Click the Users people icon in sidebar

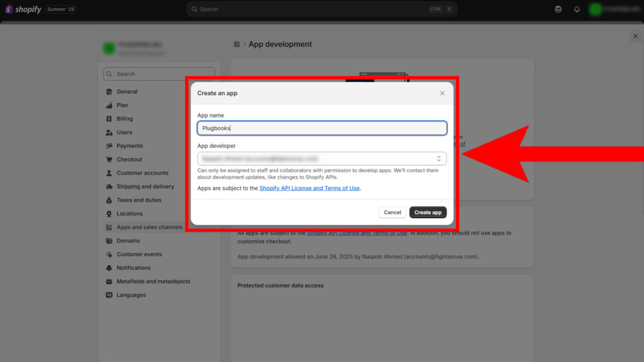point(109,132)
